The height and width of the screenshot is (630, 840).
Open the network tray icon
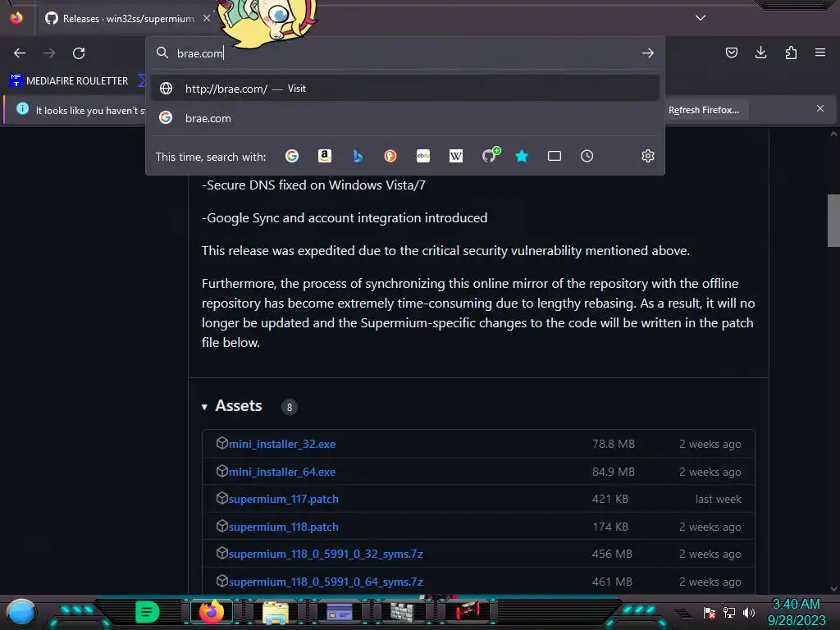[729, 612]
